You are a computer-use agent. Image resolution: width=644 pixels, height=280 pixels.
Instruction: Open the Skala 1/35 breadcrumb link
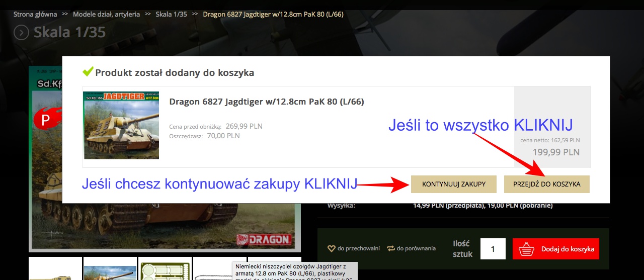point(171,14)
